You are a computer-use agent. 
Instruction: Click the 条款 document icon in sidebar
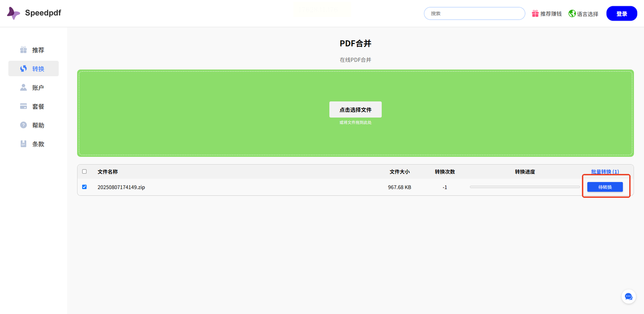23,144
